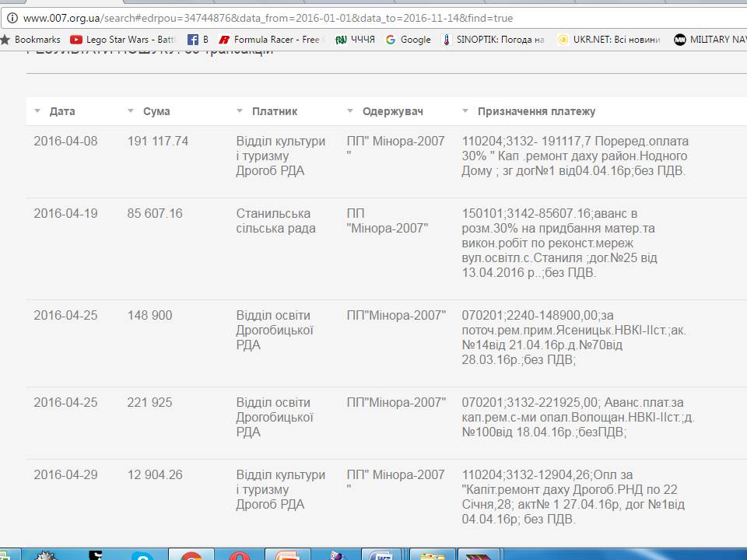Click the site info icon in address bar
Screen dimensions: 747x560
[11, 18]
